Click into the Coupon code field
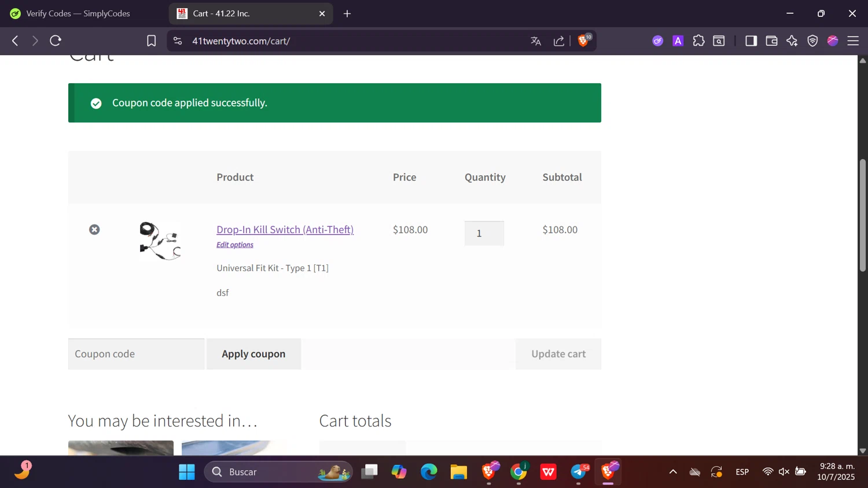This screenshot has height=488, width=868. point(136,354)
